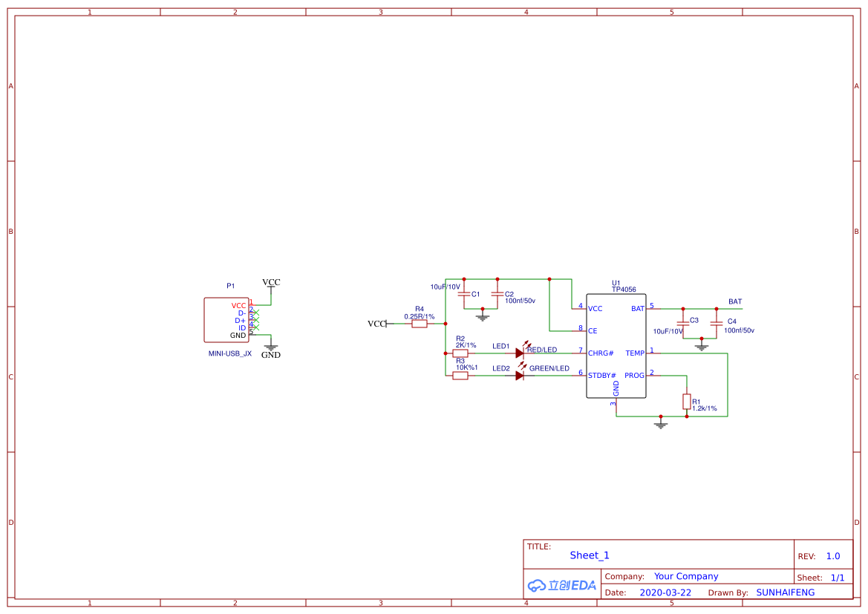Click the 10K%1 value of R3
Viewport: 868px width, 614px height.
click(x=466, y=368)
